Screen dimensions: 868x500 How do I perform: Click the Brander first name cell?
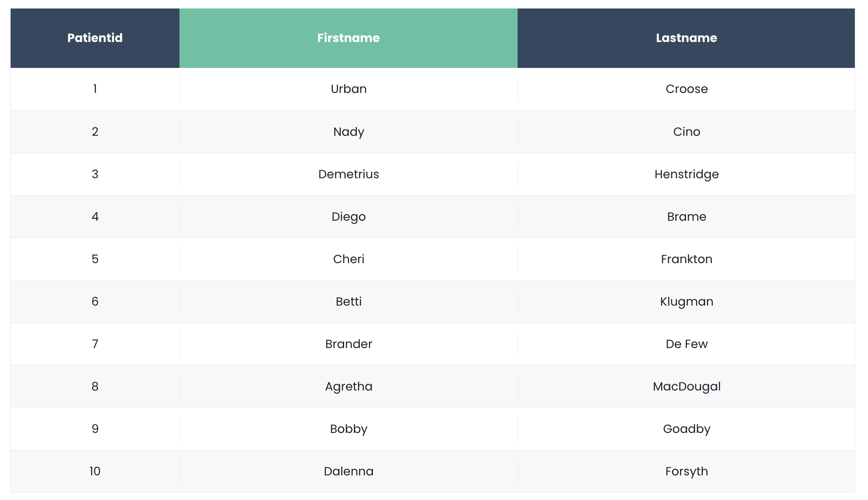pos(348,344)
